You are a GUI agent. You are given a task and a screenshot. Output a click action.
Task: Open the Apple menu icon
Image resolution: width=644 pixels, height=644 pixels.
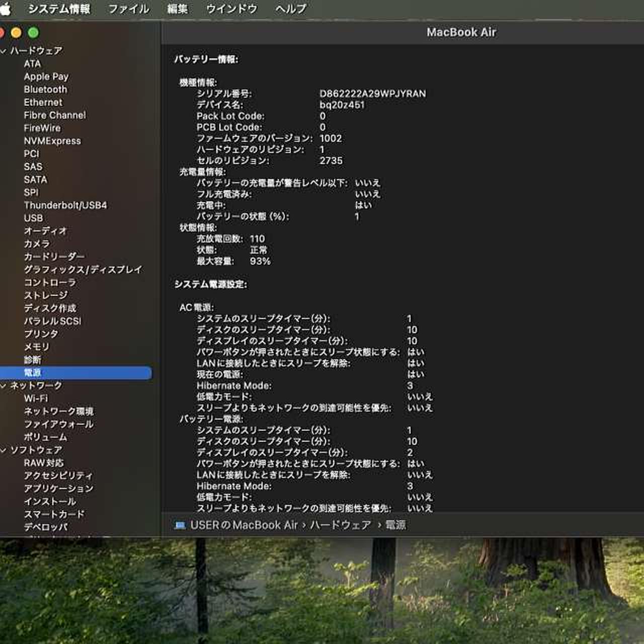click(x=5, y=9)
